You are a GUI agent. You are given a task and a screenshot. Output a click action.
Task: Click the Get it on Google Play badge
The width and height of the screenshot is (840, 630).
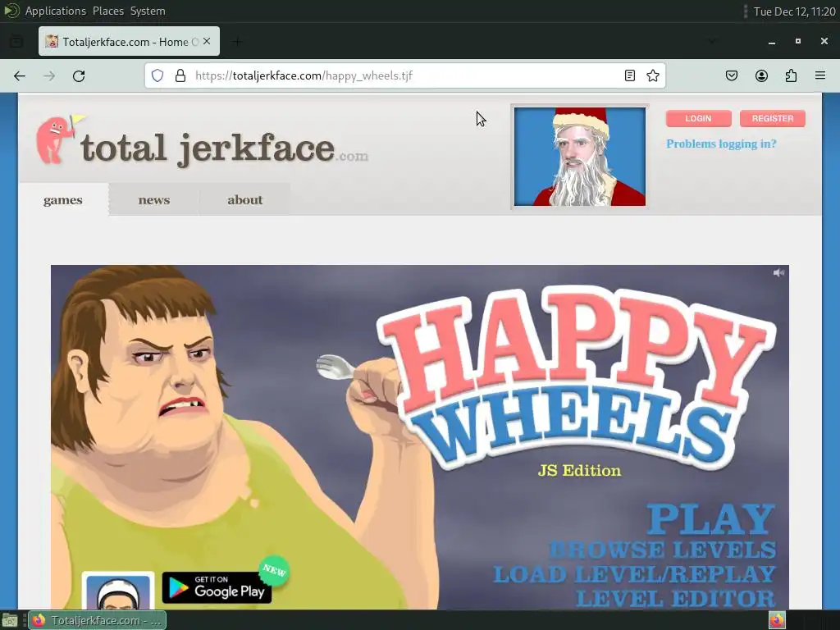coord(217,587)
